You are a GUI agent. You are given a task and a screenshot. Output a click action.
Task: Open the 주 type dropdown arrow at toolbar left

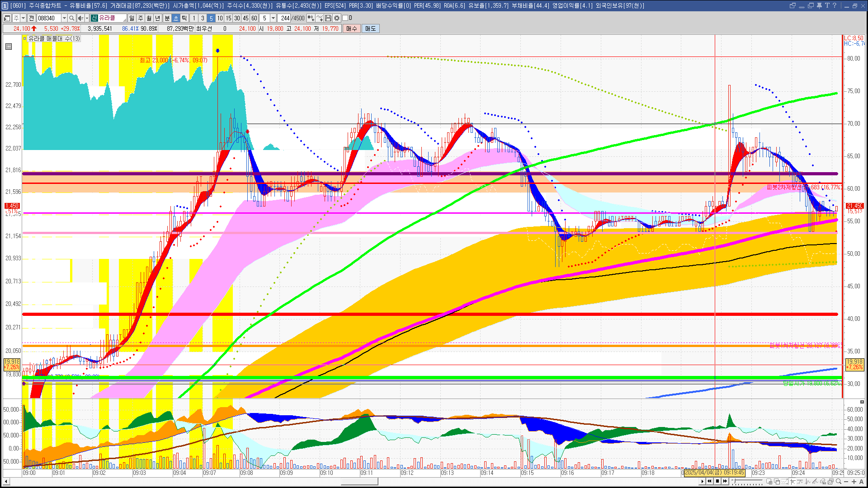coord(23,18)
